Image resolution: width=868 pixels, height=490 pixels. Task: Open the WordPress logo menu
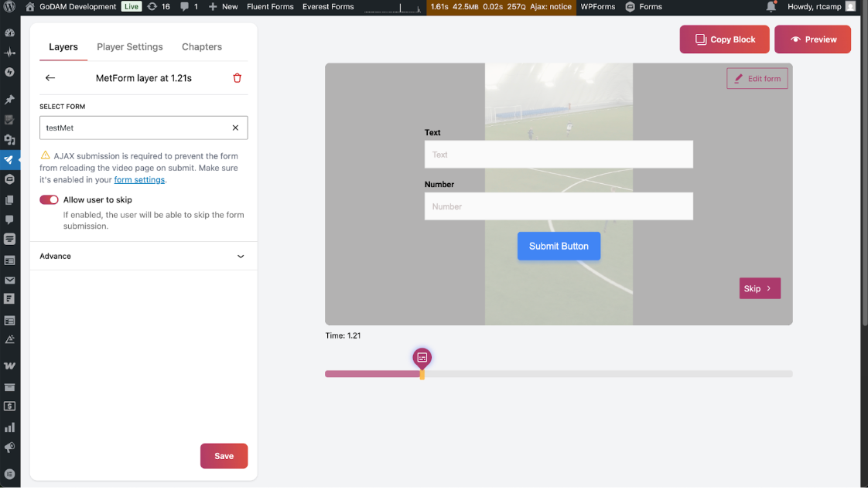coord(10,7)
